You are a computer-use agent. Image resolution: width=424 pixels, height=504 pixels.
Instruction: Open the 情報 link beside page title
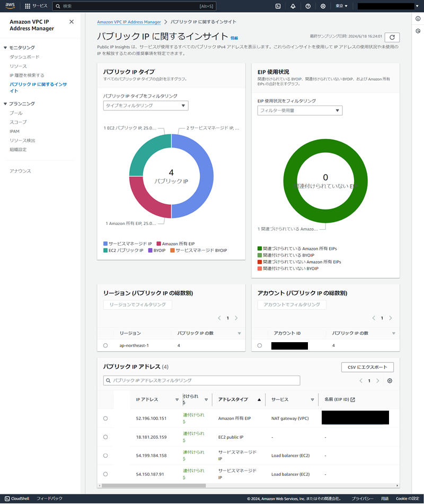point(234,38)
